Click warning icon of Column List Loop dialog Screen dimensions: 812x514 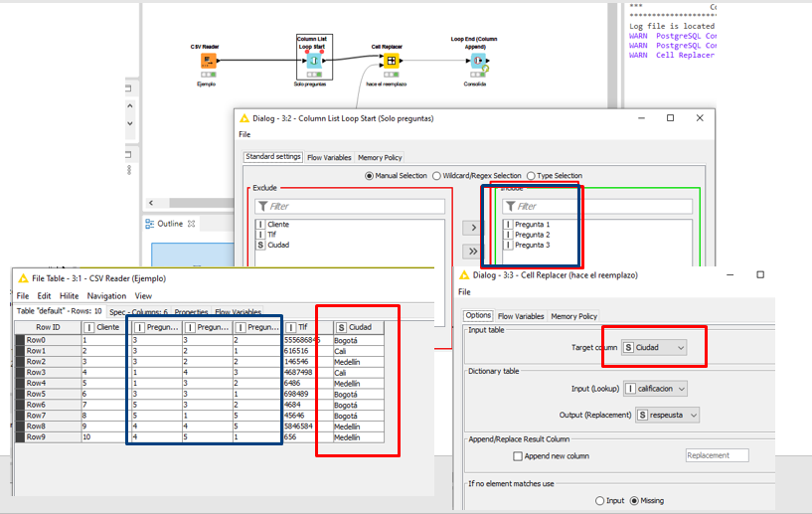tap(244, 118)
